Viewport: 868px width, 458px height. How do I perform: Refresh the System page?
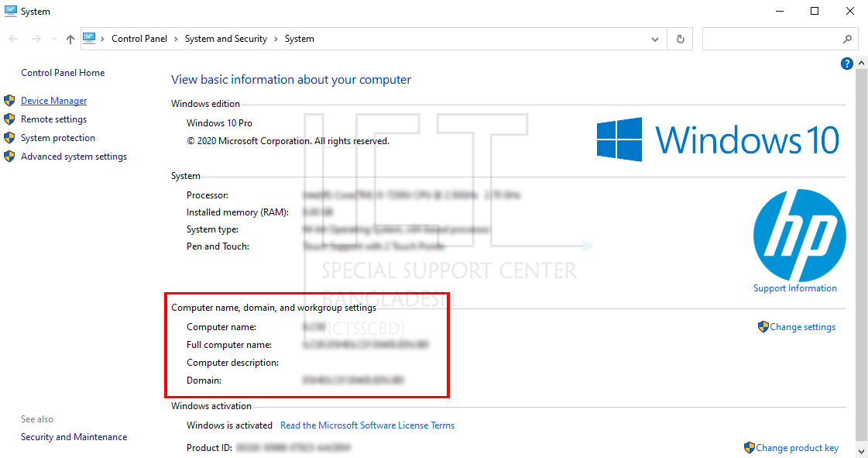click(681, 40)
